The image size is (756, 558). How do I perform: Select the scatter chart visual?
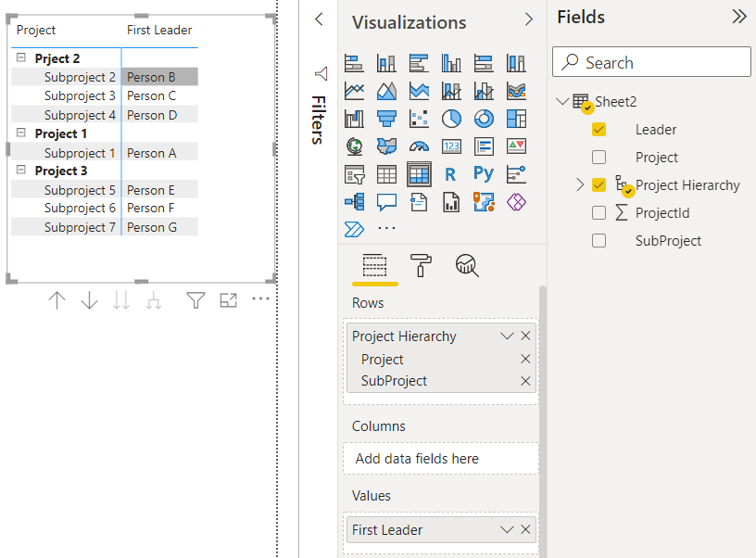[x=419, y=119]
